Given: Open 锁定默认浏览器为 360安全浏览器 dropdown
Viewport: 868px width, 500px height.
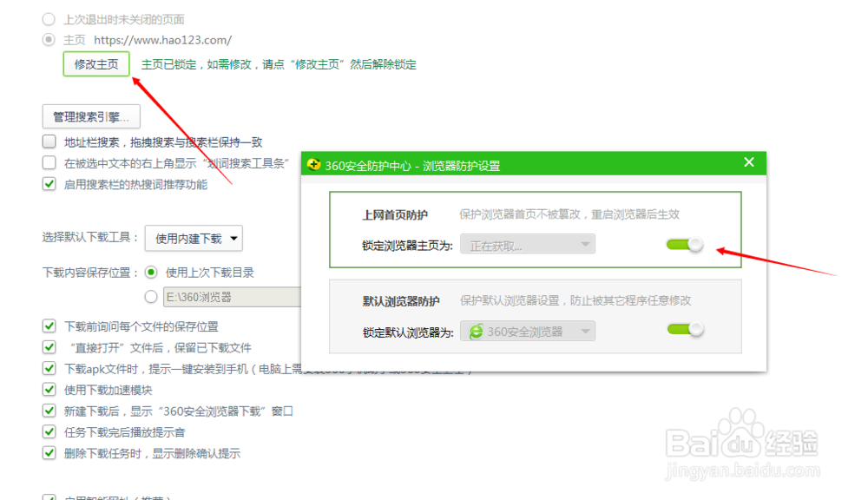Looking at the screenshot, I should tap(528, 331).
